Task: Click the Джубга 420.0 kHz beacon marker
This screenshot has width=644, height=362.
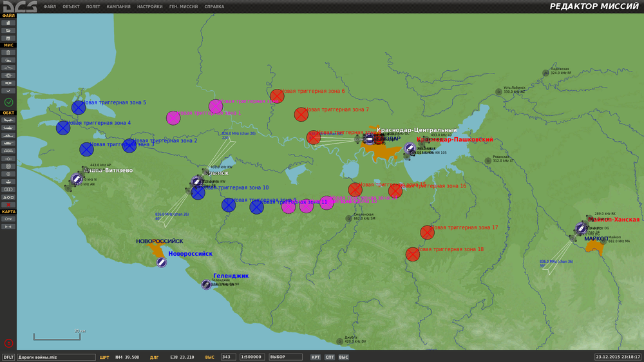Action: (339, 341)
